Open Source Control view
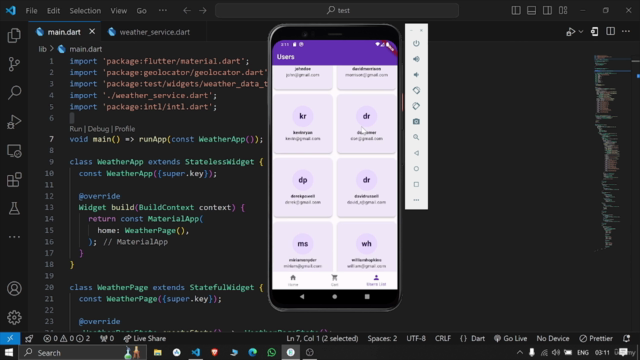 (x=14, y=64)
